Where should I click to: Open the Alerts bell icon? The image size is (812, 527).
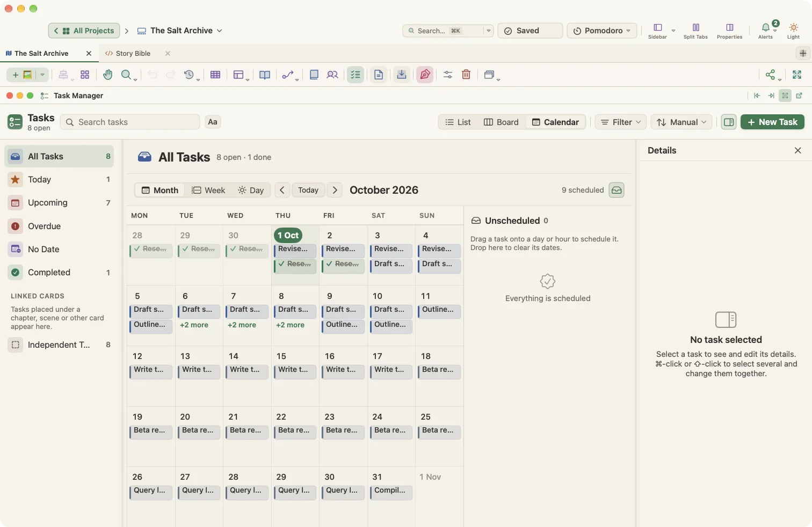tap(766, 30)
